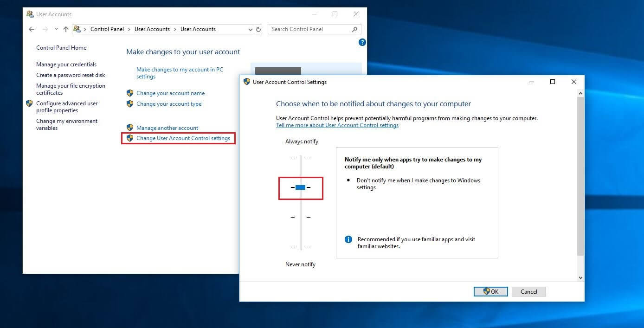Click the blue UAC slider thumb

point(300,187)
